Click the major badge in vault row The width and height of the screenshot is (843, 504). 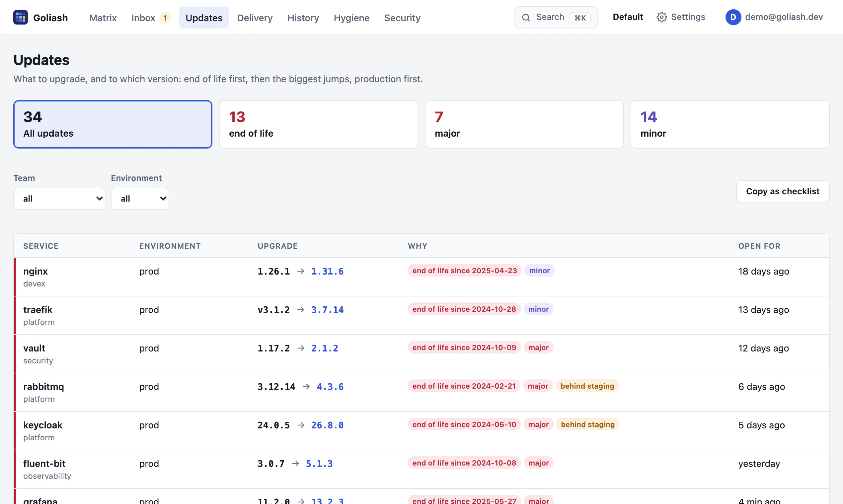pos(538,348)
